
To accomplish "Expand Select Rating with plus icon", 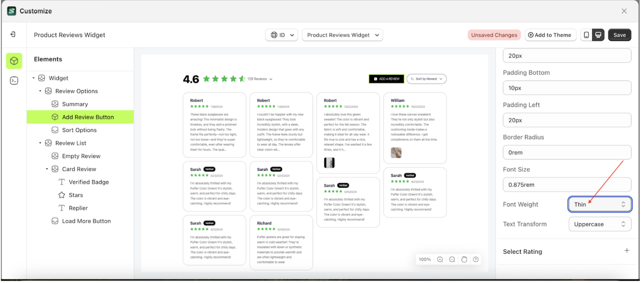I will [627, 251].
